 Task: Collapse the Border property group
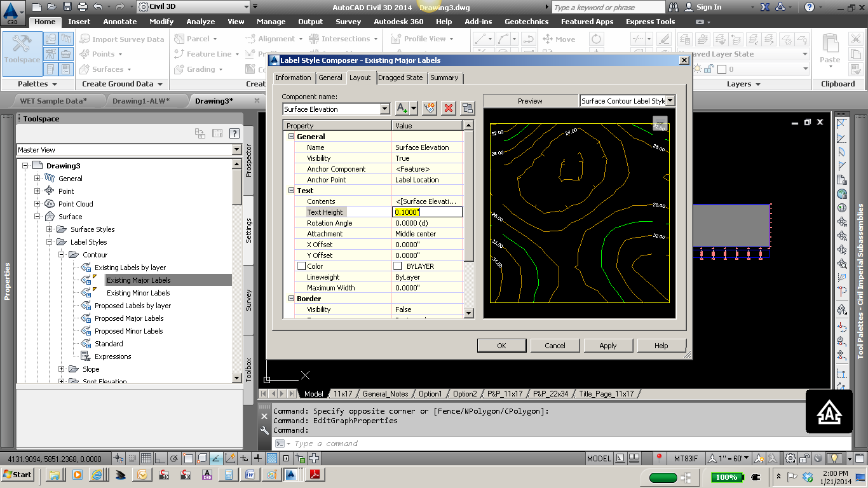coord(291,299)
